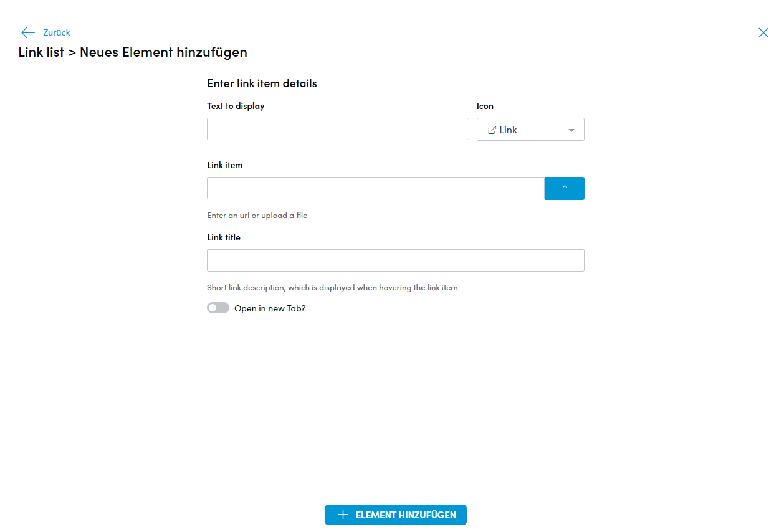Viewport: 784px width, 532px height.
Task: Click the Text to display label
Action: coord(236,106)
